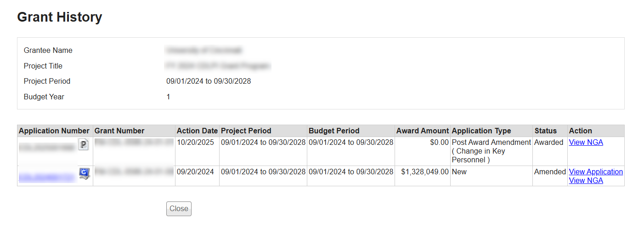Open the blurred application number link
This screenshot has width=644, height=235.
pos(46,175)
